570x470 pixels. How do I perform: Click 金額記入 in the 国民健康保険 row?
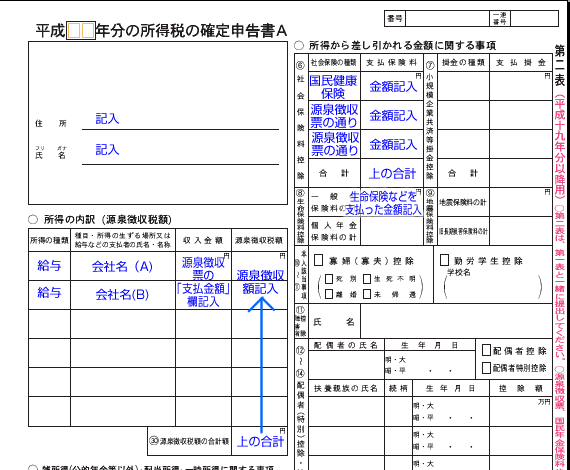click(x=393, y=87)
